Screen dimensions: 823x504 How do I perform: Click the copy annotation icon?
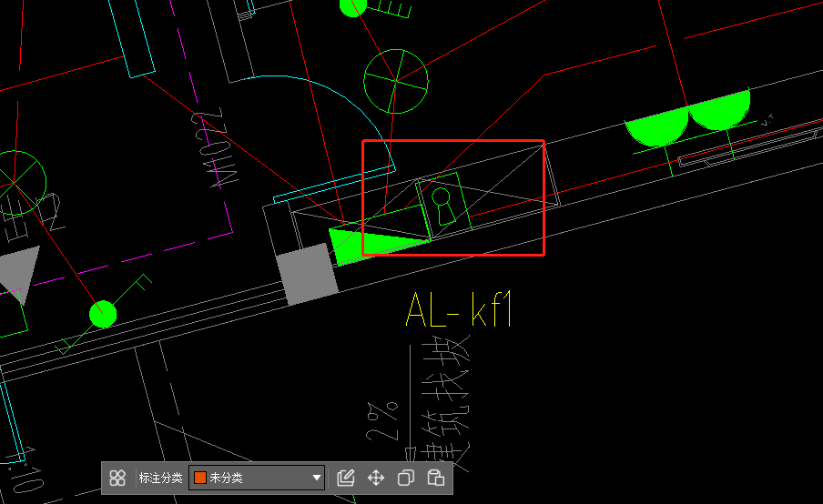[x=406, y=478]
